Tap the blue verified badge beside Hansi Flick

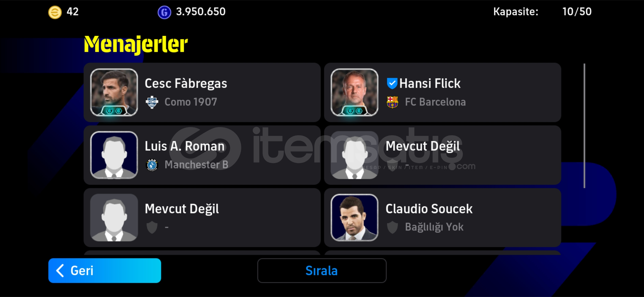tap(392, 83)
